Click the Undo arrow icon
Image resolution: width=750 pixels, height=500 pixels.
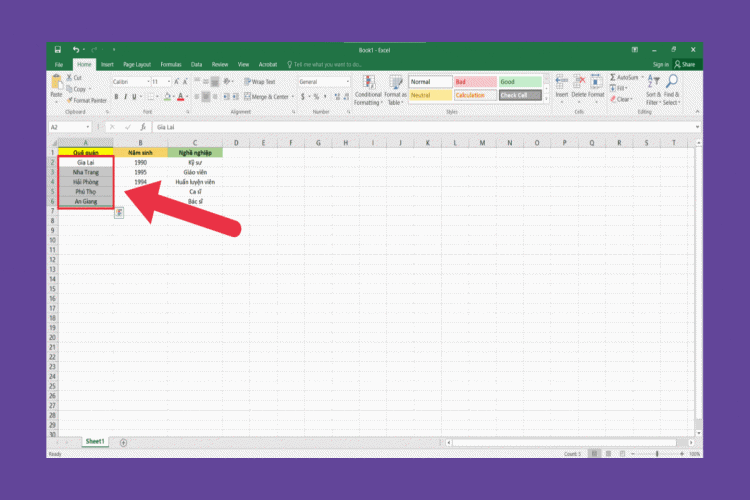(x=76, y=50)
